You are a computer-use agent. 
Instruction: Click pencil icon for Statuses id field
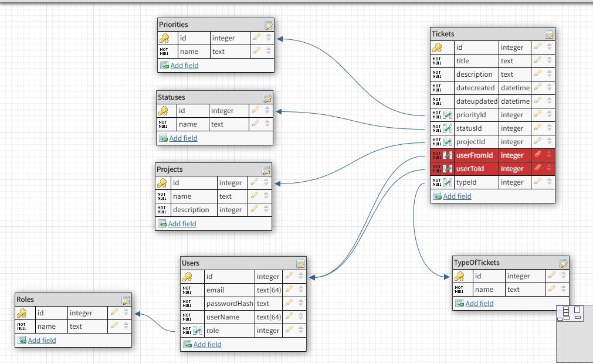coord(256,110)
